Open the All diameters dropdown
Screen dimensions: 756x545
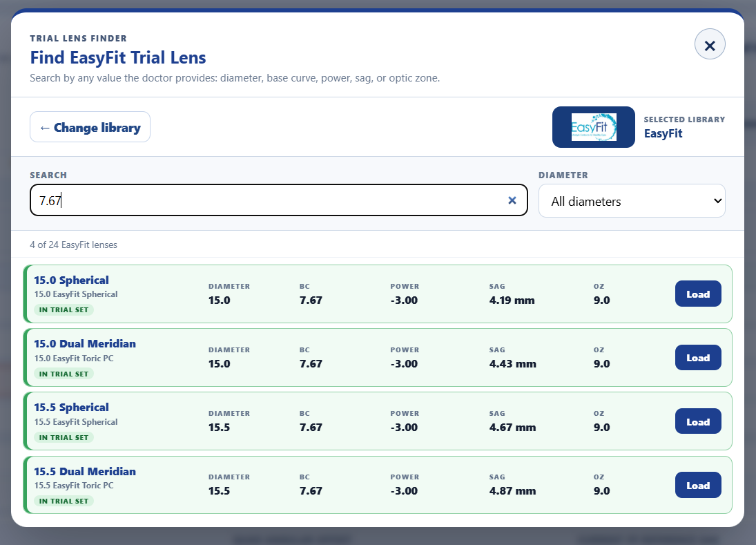tap(632, 201)
